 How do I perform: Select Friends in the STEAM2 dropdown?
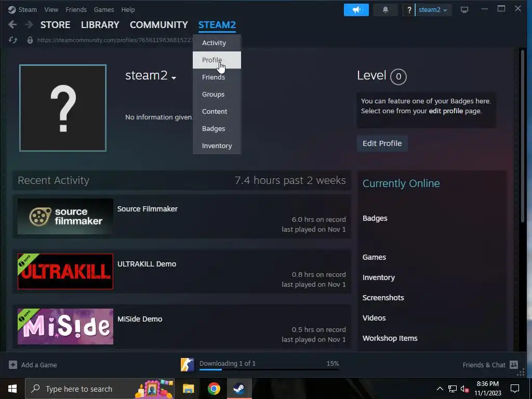(217, 77)
